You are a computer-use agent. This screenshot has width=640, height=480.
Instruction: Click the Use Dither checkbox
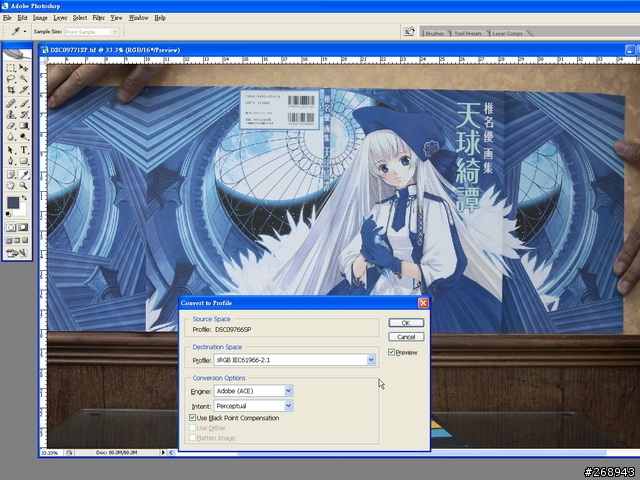192,428
